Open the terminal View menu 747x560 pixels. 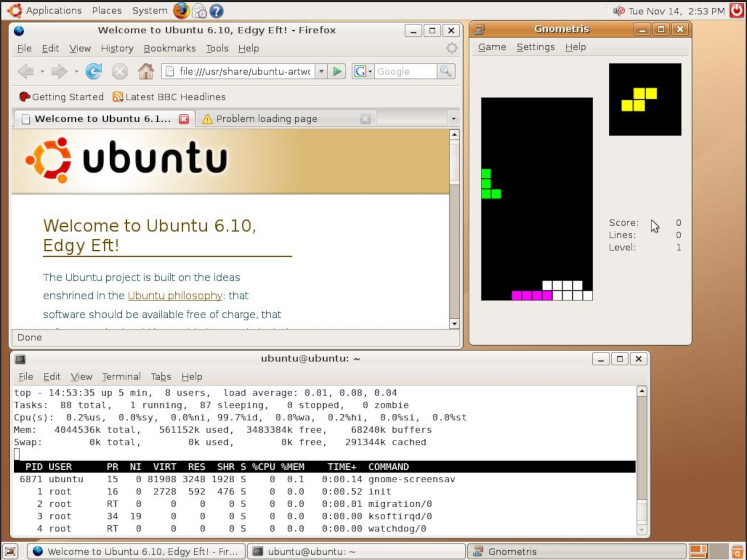pyautogui.click(x=81, y=377)
